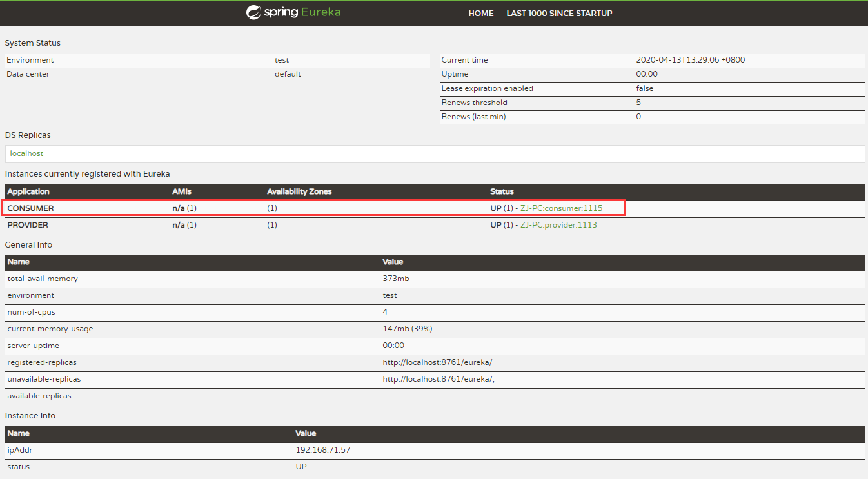Open the ZJ-PC:provider:1113 instance link

pyautogui.click(x=558, y=225)
